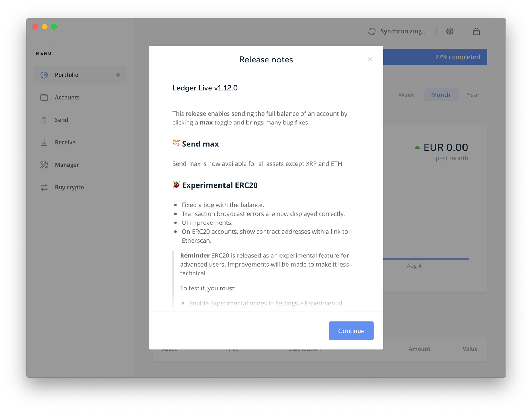Click the Manager tools icon
Screen dimensions: 532x412
44,165
